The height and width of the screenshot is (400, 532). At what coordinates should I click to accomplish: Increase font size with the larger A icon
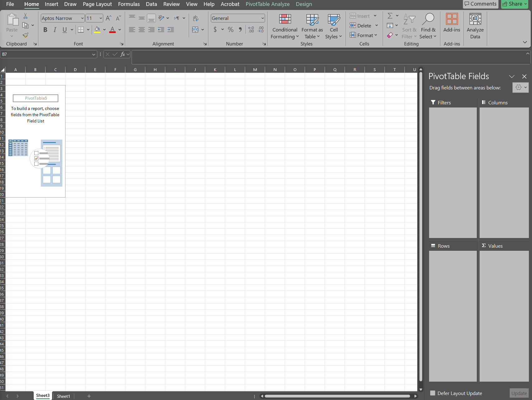coord(109,18)
